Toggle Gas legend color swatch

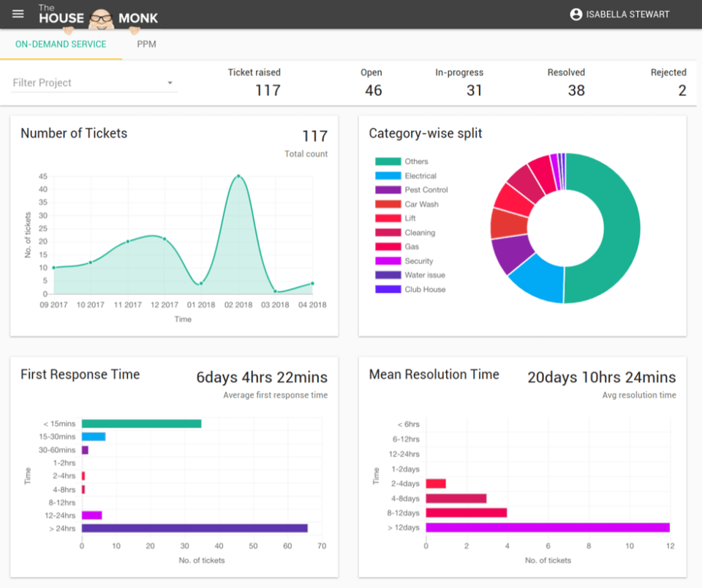(x=388, y=246)
